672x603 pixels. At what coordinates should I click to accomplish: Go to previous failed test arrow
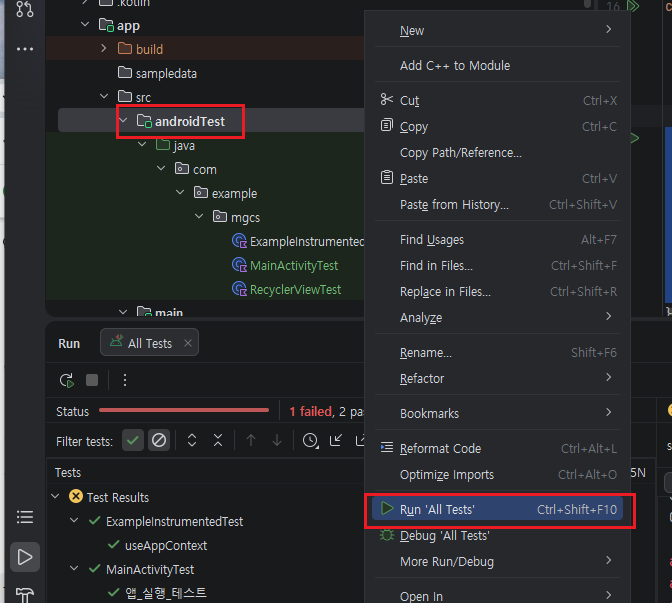251,440
